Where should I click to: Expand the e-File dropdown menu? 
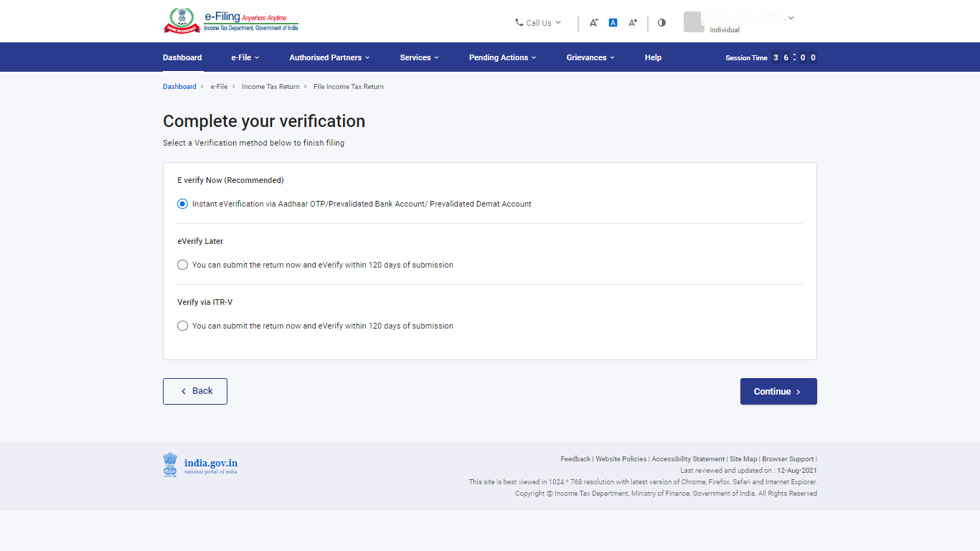coord(245,57)
